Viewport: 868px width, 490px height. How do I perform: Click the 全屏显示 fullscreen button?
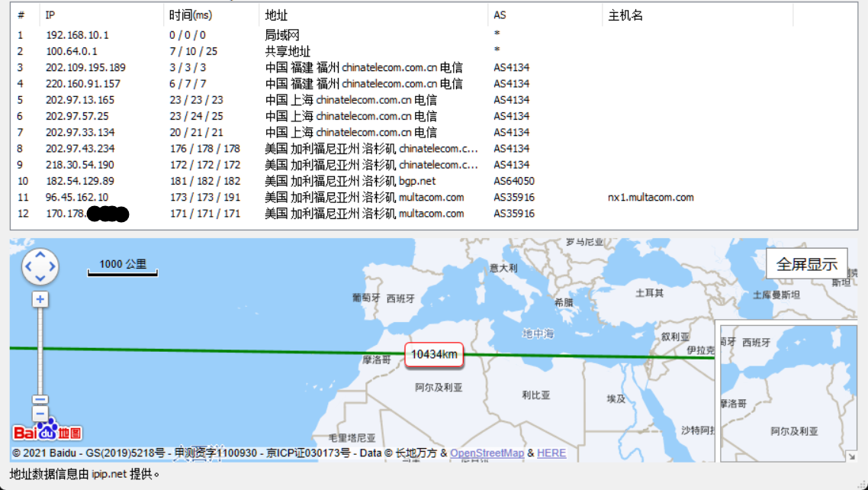coord(806,264)
